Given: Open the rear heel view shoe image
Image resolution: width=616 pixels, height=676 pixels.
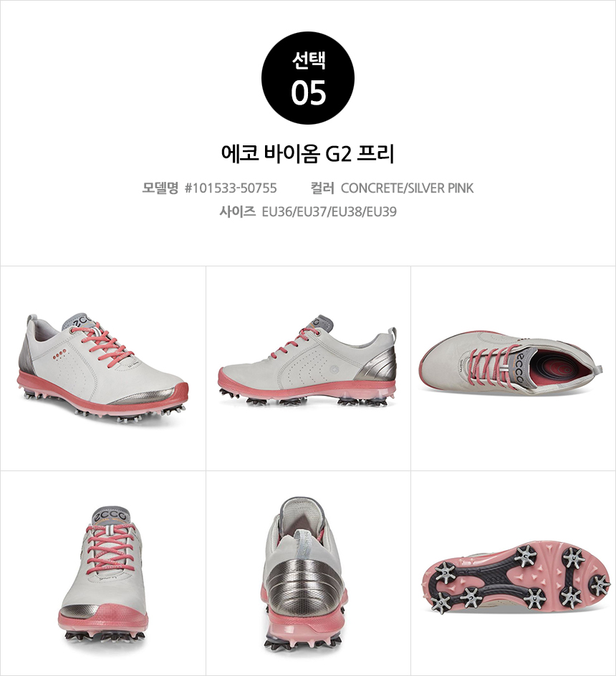Looking at the screenshot, I should click(308, 573).
